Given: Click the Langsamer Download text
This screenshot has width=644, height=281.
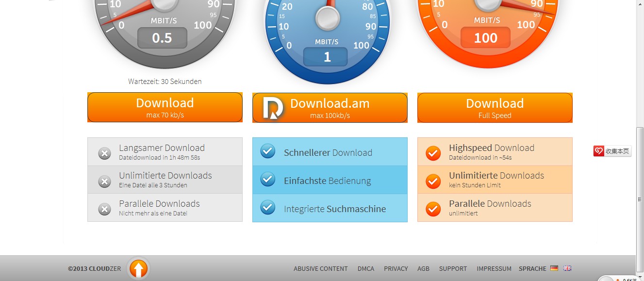Looking at the screenshot, I should [162, 148].
